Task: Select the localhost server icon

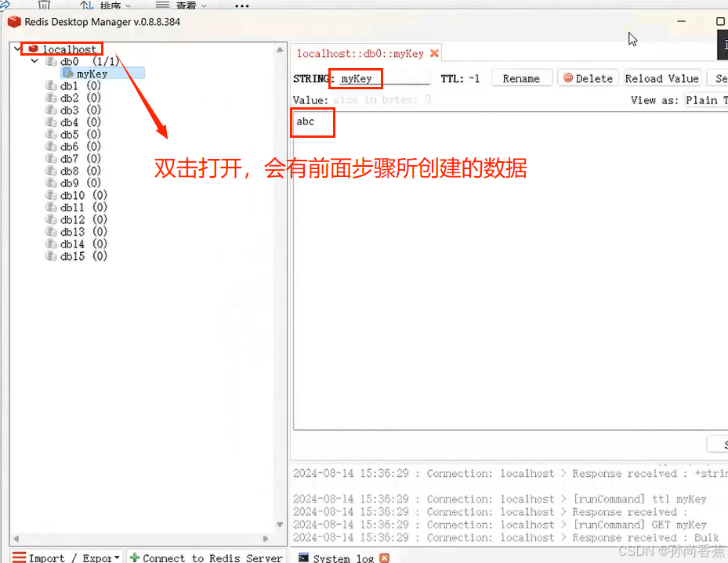Action: pos(33,49)
